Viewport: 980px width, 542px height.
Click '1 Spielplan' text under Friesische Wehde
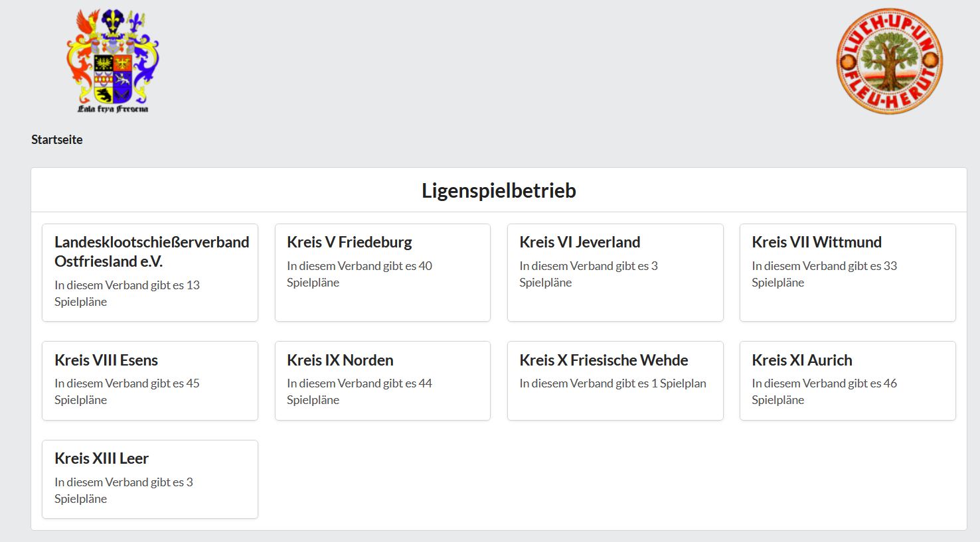(612, 383)
